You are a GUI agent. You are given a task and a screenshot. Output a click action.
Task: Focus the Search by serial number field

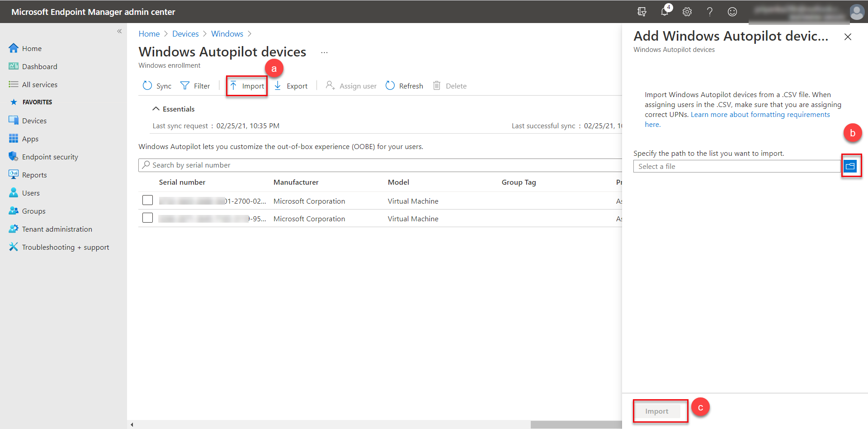pyautogui.click(x=380, y=165)
